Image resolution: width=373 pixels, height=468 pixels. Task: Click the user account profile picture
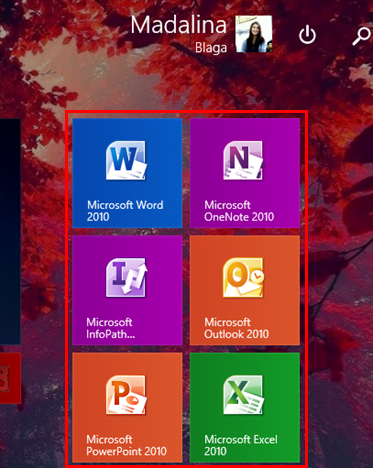(x=254, y=34)
